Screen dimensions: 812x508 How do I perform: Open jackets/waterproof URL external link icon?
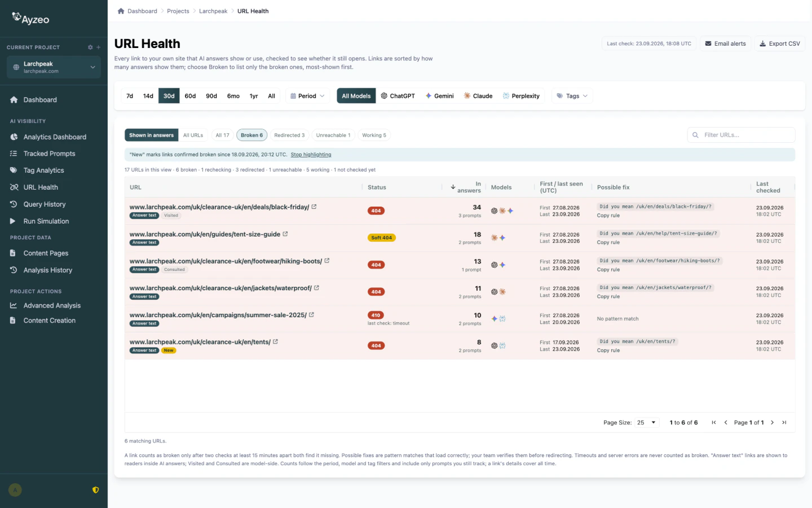pos(316,288)
